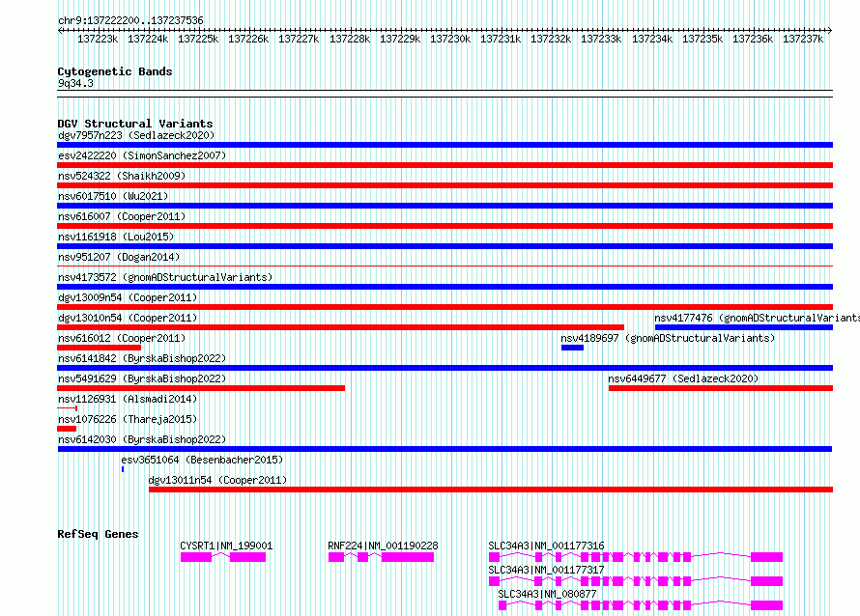Select the nsv616012 (Cooper2011) label

click(122, 338)
